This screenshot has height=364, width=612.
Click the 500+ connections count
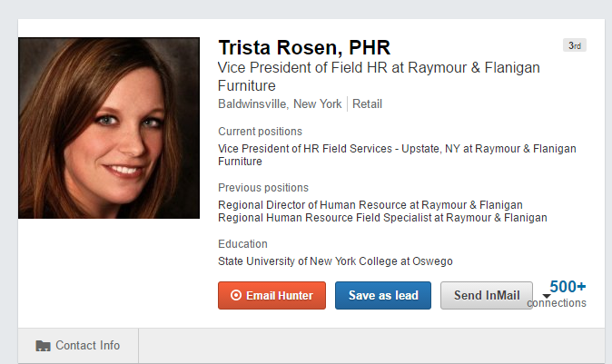click(558, 294)
